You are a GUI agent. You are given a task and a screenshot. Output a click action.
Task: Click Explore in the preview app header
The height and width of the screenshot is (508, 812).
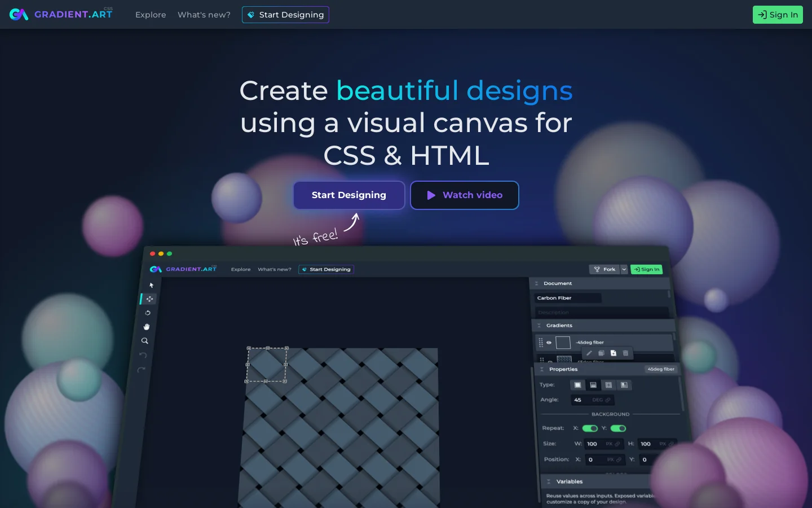pos(241,269)
